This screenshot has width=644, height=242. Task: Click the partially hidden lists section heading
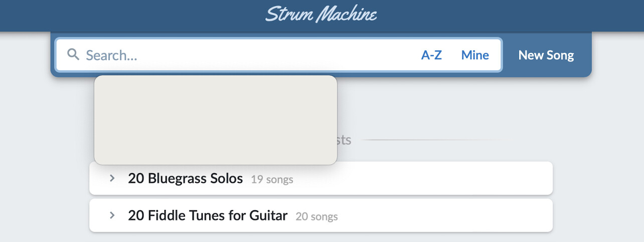[x=344, y=140]
